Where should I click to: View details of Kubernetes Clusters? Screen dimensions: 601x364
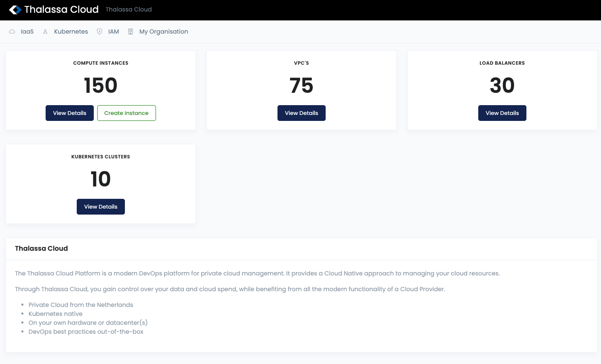(101, 207)
